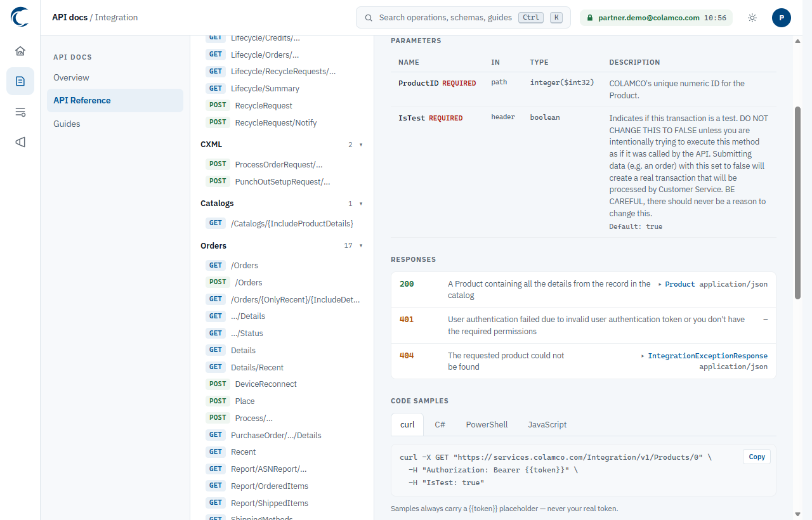Switch to the curl code sample tab
812x520 pixels.
pyautogui.click(x=407, y=424)
